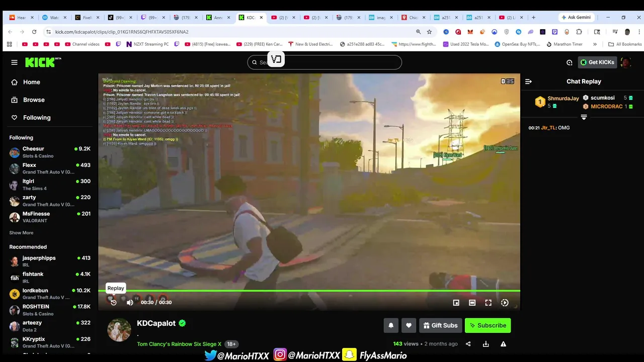Open the Browse page in the sidebar
644x362 pixels.
34,100
